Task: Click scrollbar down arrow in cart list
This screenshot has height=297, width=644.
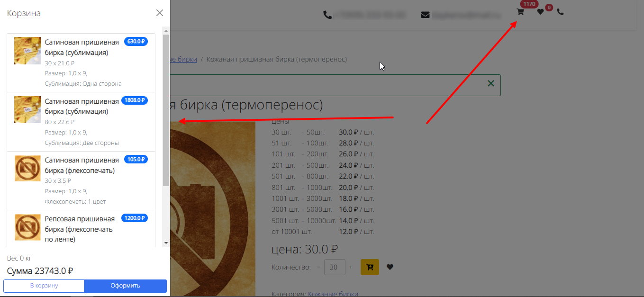Action: pyautogui.click(x=166, y=243)
